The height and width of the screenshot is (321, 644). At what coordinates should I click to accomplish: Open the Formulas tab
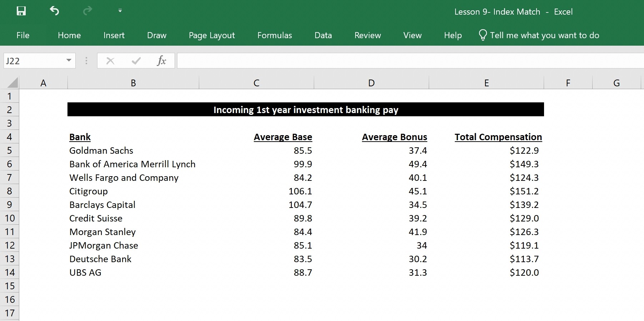[x=275, y=35]
